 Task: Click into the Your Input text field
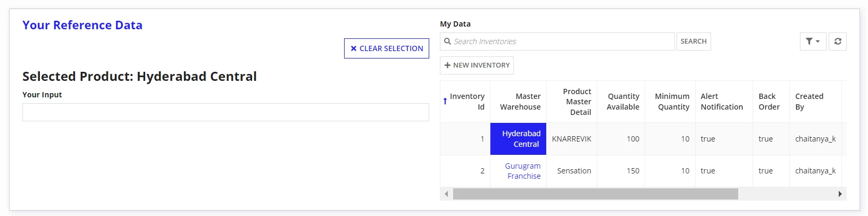[226, 112]
